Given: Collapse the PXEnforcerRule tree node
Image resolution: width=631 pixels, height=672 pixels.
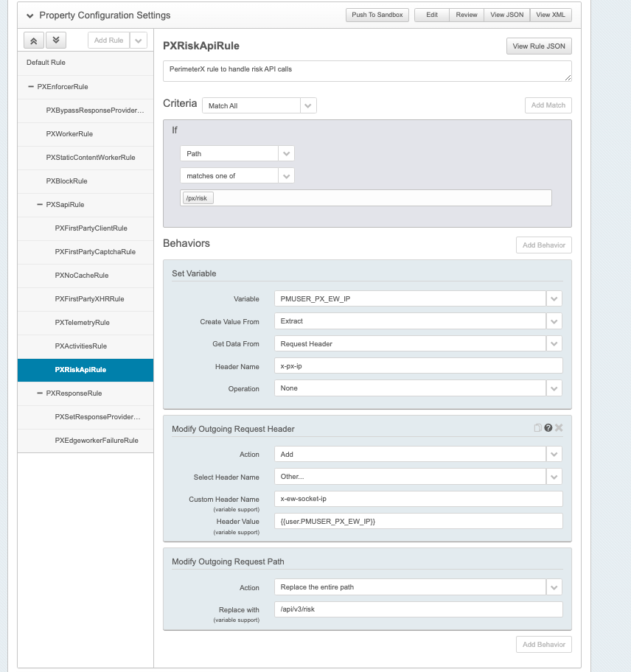Looking at the screenshot, I should click(31, 86).
